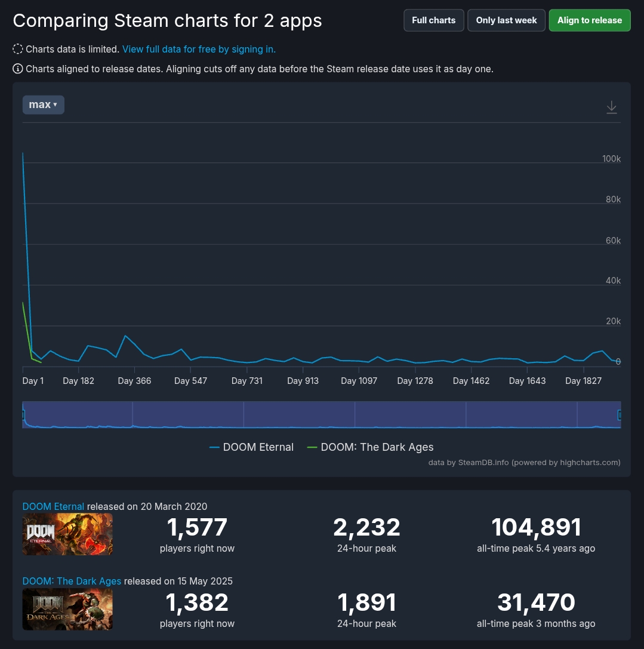Click the Day 182 axis label
Screen dimensions: 644x649
(x=78, y=381)
